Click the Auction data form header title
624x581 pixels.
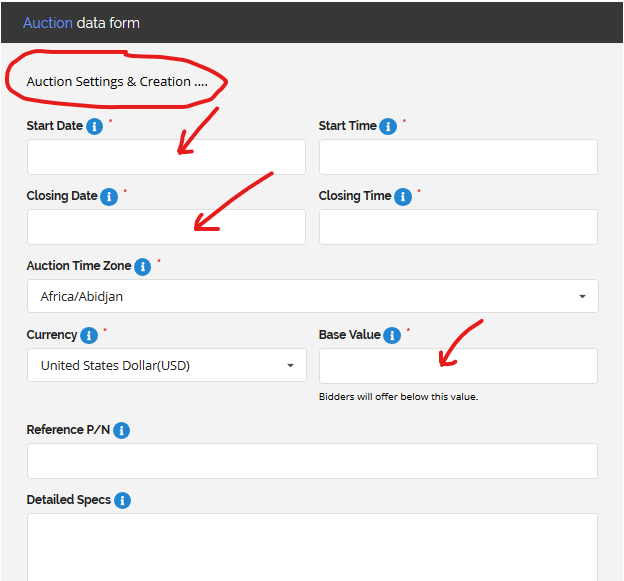pos(81,22)
